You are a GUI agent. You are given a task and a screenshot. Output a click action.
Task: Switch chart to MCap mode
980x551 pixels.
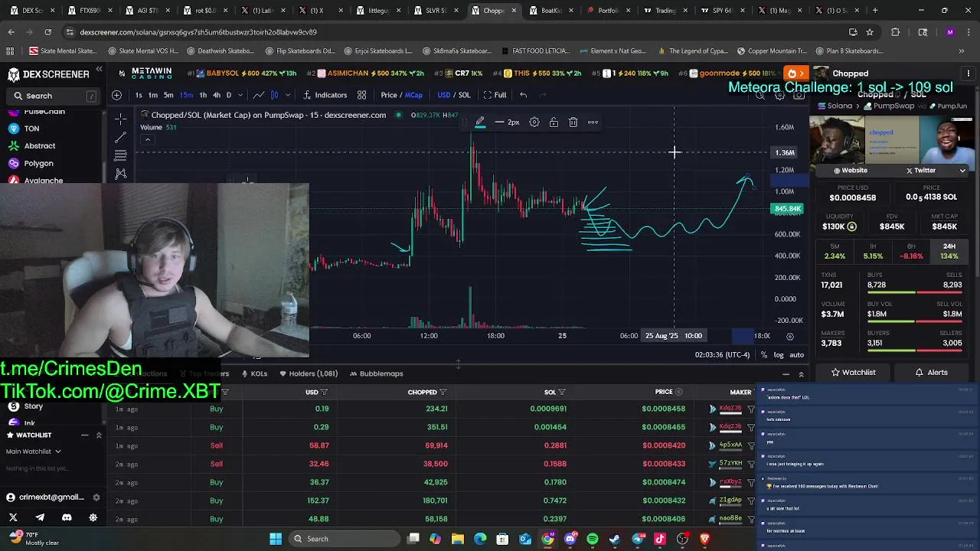coord(414,95)
